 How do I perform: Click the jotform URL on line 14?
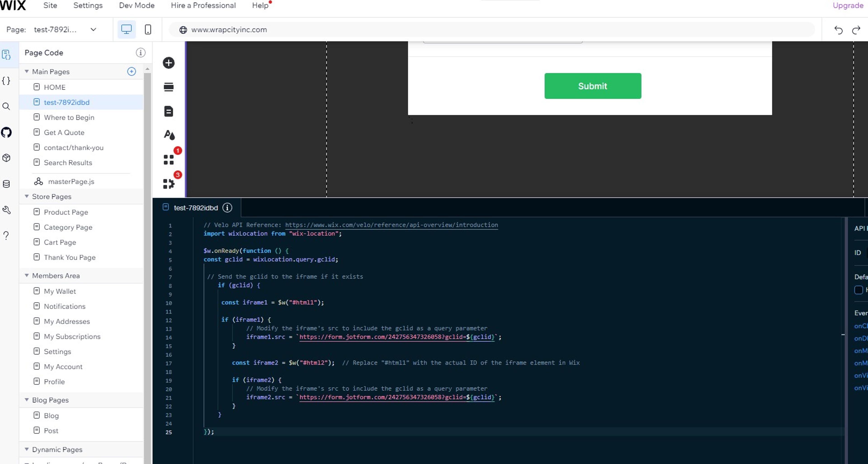(x=397, y=337)
